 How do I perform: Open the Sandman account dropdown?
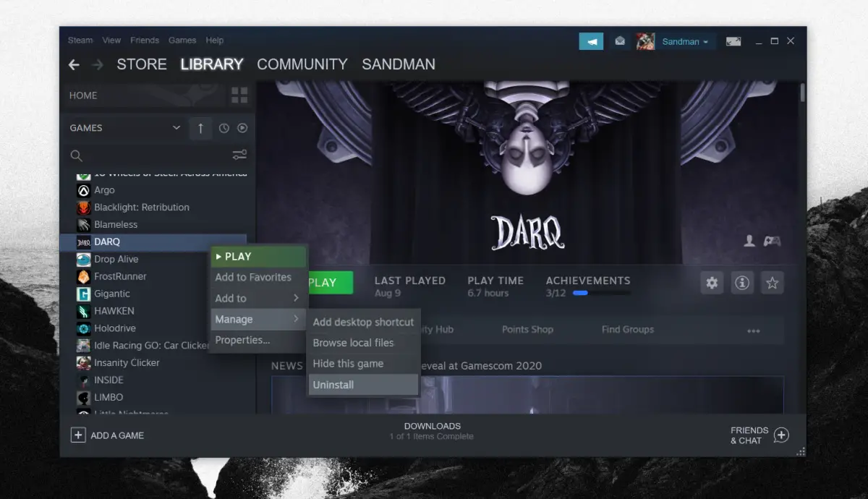pyautogui.click(x=685, y=41)
